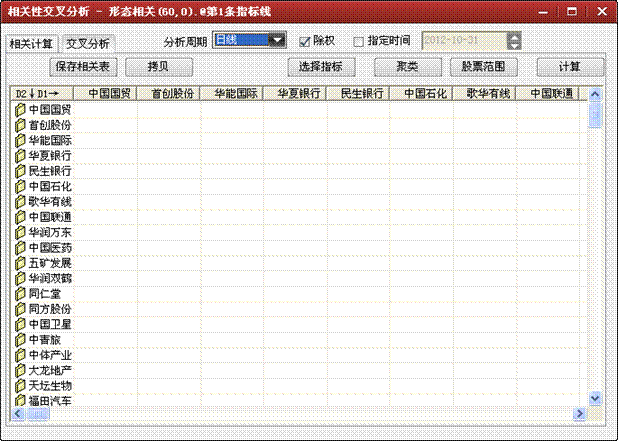Click the folder icon beside 中国石化 row
618x441 pixels.
click(20, 186)
